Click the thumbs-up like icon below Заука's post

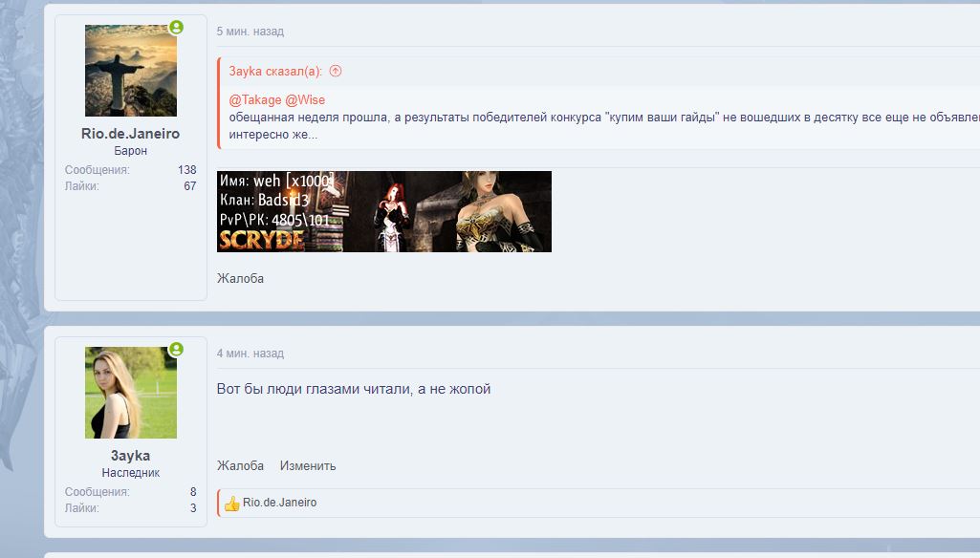click(x=233, y=502)
